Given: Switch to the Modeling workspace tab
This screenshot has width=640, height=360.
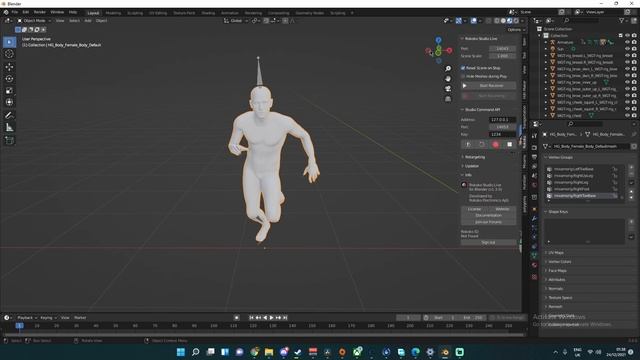Looking at the screenshot, I should click(113, 13).
